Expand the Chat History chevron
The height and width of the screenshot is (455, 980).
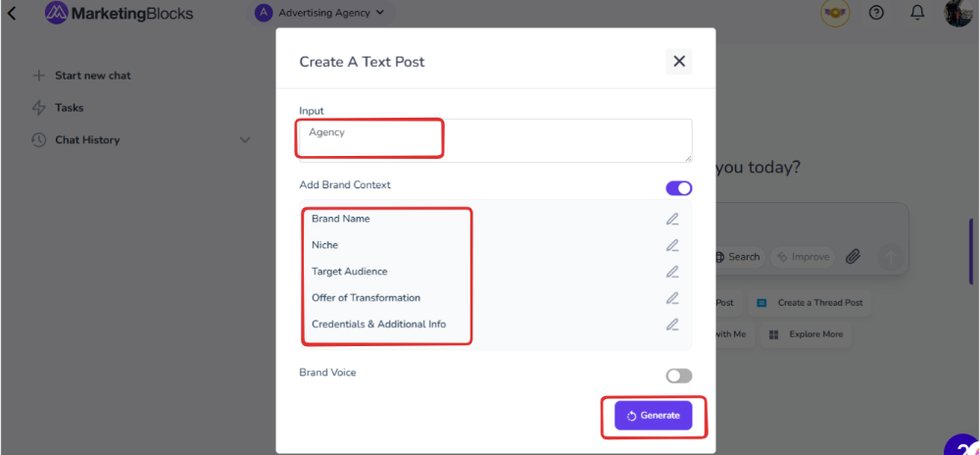[x=245, y=140]
